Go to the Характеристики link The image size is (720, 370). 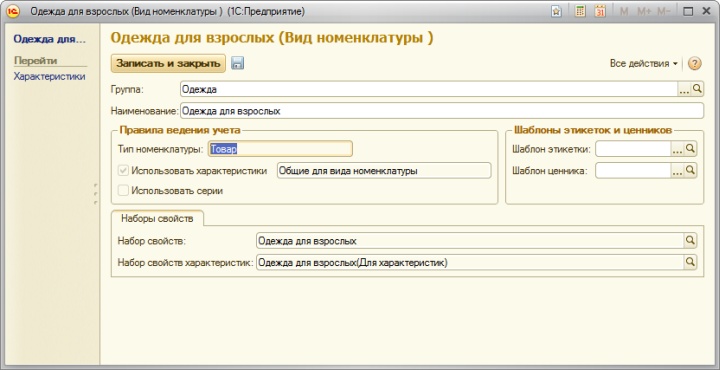click(x=49, y=76)
